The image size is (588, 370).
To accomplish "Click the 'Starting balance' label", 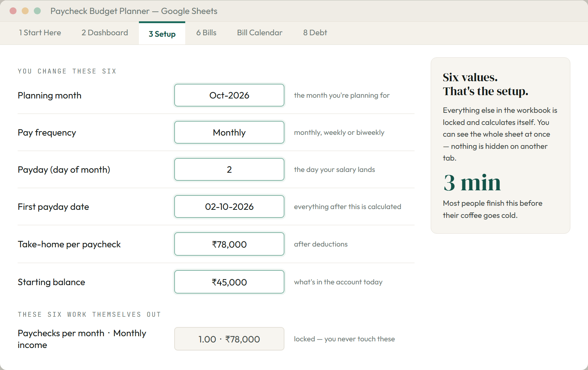I will click(x=51, y=282).
